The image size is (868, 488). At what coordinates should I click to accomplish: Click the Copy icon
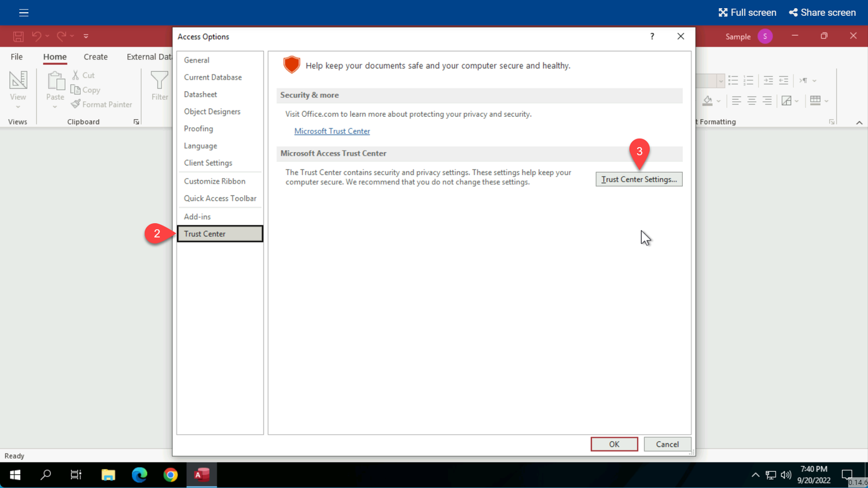pos(77,90)
